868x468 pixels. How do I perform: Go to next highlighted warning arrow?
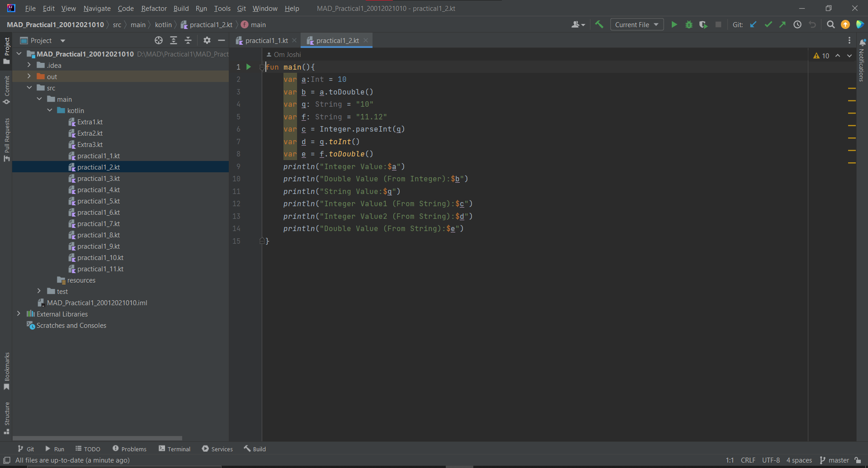[849, 56]
